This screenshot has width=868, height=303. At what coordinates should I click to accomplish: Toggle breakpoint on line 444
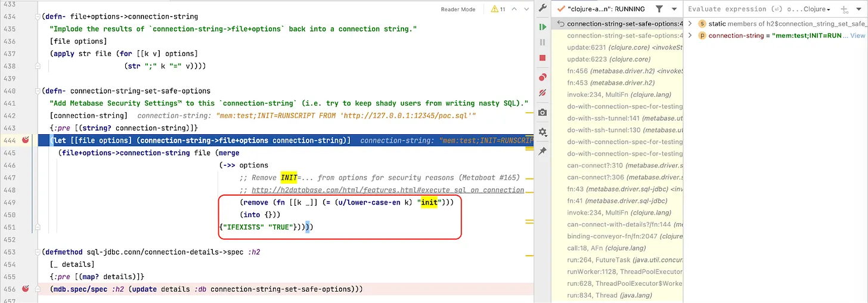coord(26,141)
